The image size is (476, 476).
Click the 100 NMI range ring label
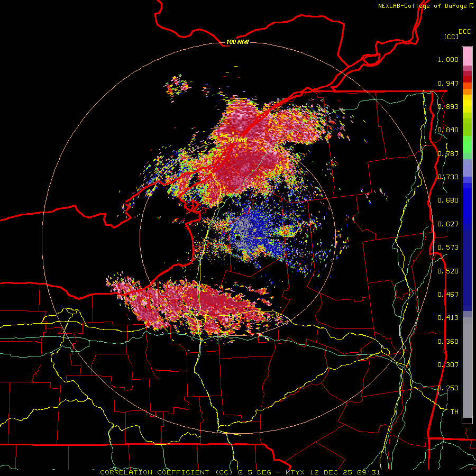coord(237,42)
